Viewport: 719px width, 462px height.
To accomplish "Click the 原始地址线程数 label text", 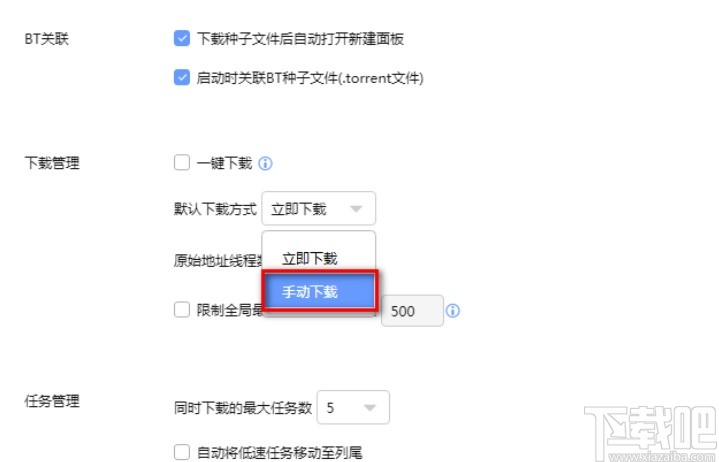I will pos(216,261).
